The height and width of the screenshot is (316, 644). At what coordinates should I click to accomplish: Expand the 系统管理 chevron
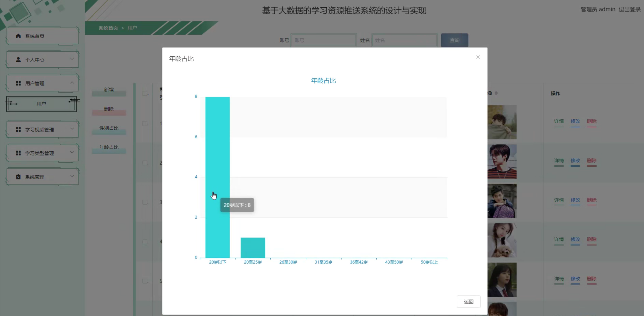(72, 176)
